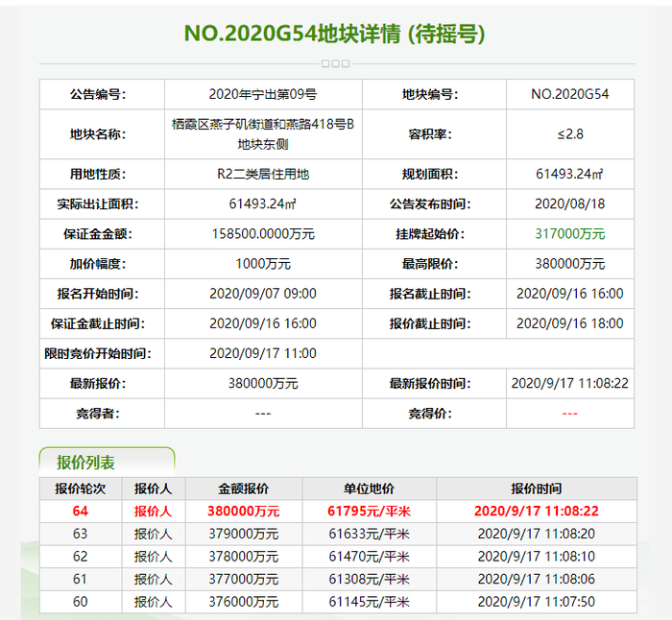
Task: Click bid time 2020/9/17 11:08:20
Action: (536, 534)
